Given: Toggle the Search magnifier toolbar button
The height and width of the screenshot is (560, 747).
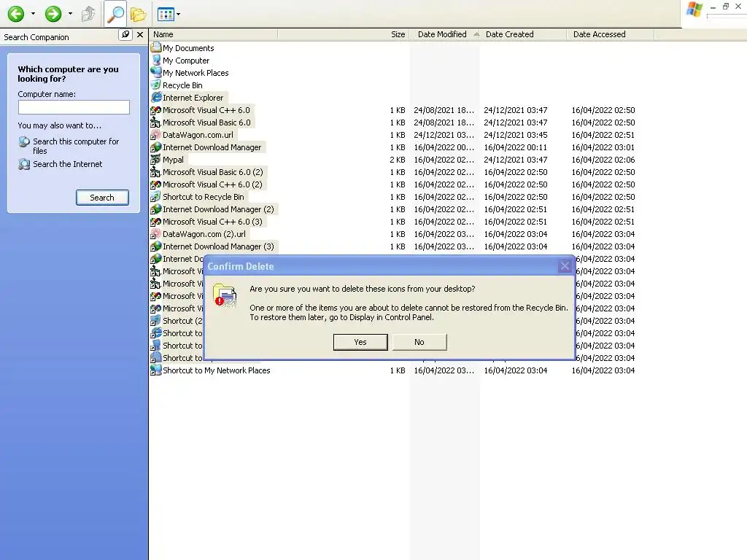Looking at the screenshot, I should [x=115, y=14].
